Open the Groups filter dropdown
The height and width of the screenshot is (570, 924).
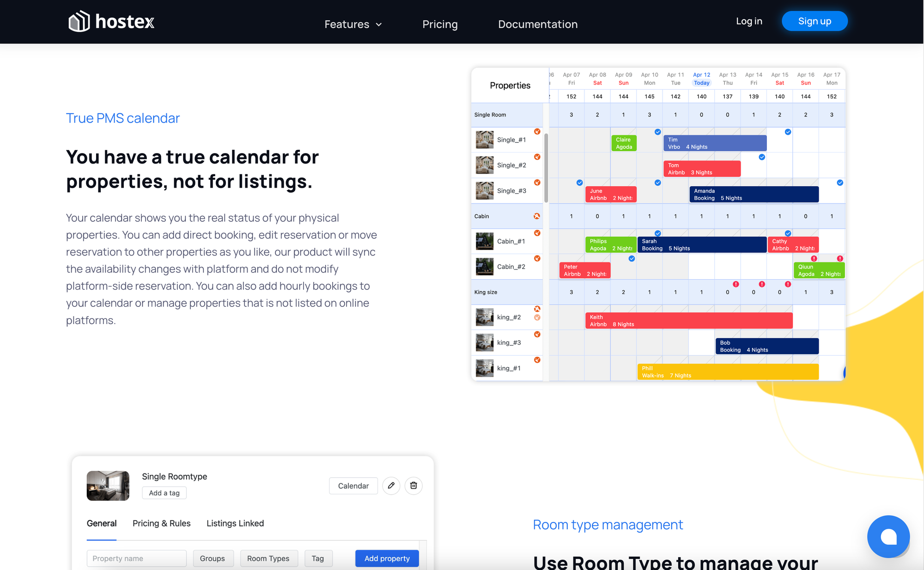213,558
